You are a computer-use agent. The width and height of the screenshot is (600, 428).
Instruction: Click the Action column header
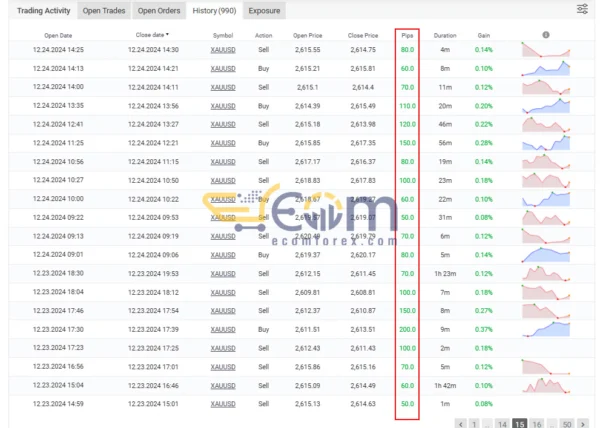[x=264, y=36]
